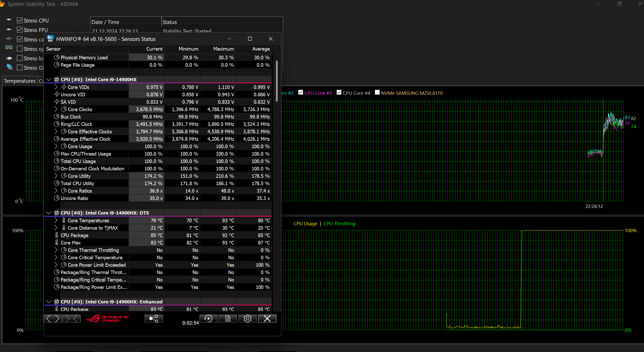The height and width of the screenshot is (352, 644).
Task: Enable the Stress system memory checkbox
Action: 20,49
